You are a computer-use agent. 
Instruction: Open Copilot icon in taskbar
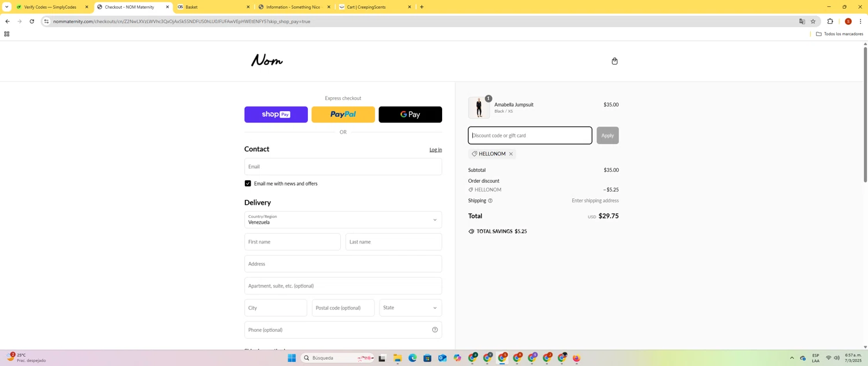(x=457, y=358)
